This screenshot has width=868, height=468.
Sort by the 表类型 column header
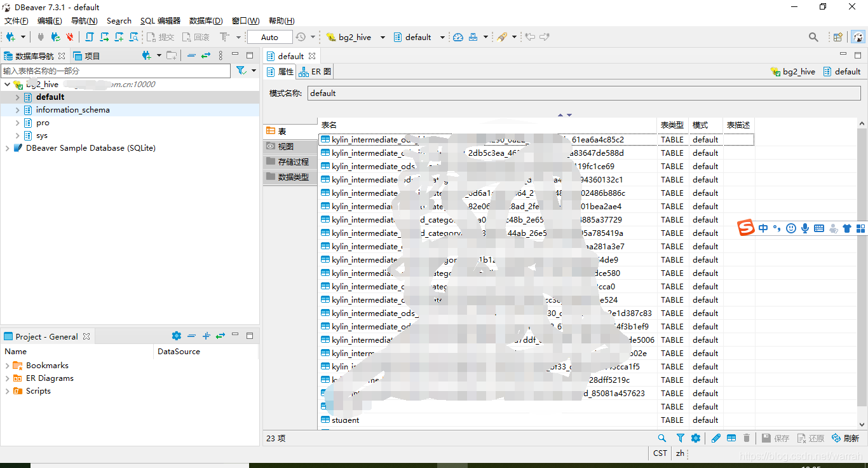click(x=672, y=125)
